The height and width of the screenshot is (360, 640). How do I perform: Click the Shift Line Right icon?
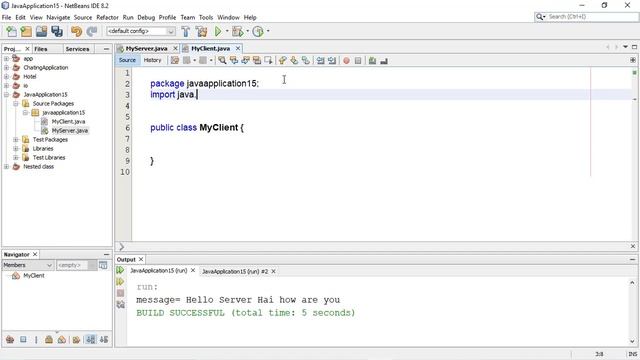(332, 60)
